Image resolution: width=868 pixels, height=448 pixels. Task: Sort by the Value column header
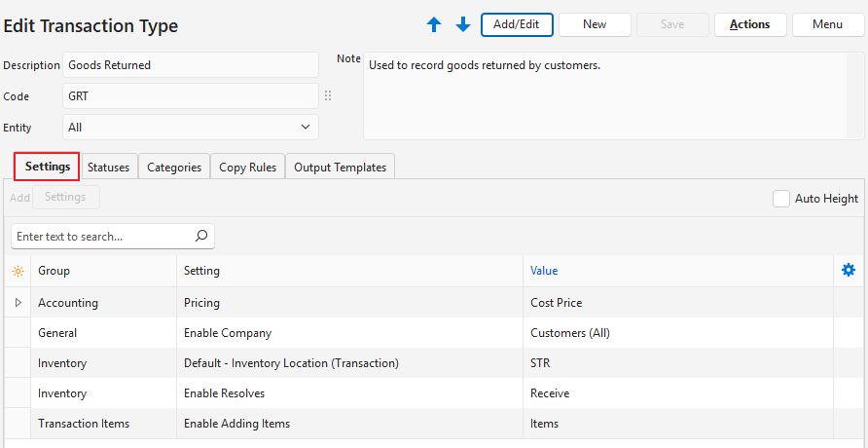(544, 271)
